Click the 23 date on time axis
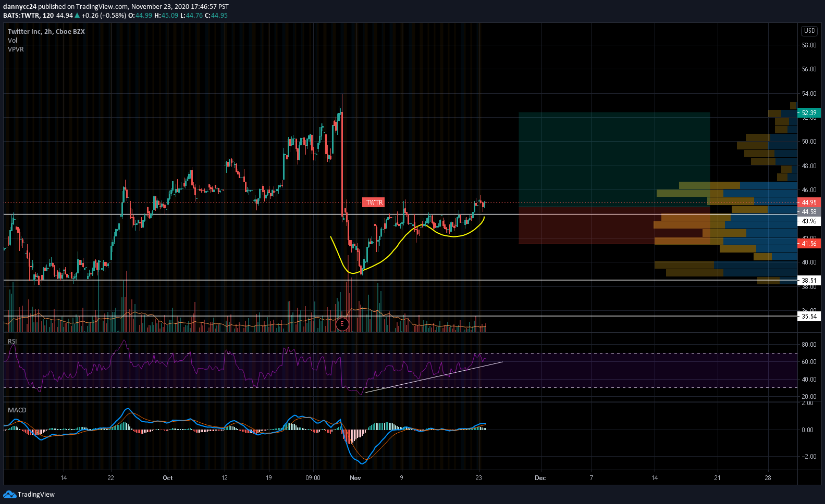 pos(479,477)
